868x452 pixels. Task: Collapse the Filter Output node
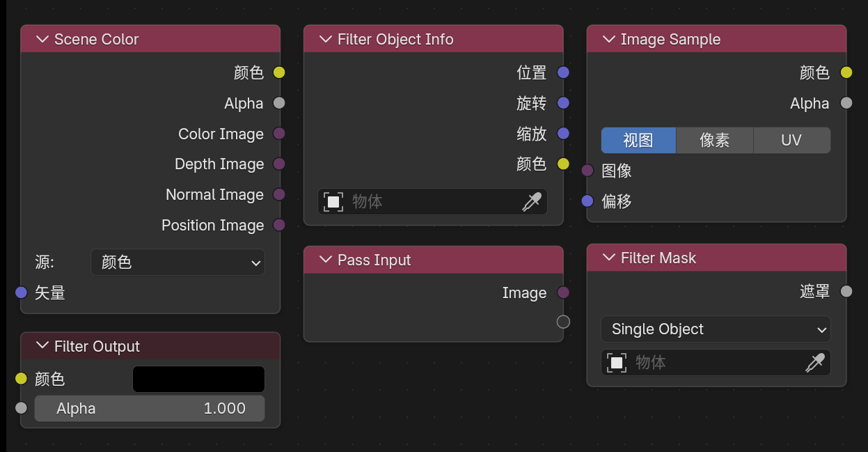pyautogui.click(x=42, y=346)
